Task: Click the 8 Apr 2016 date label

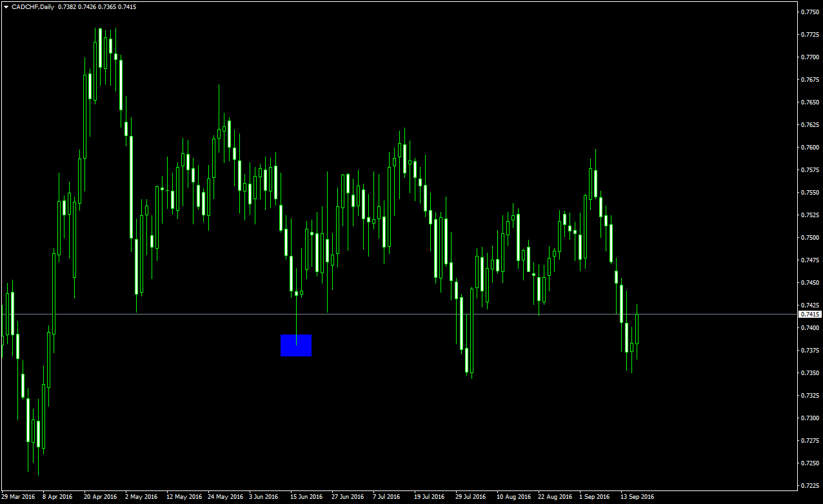Action: click(58, 497)
